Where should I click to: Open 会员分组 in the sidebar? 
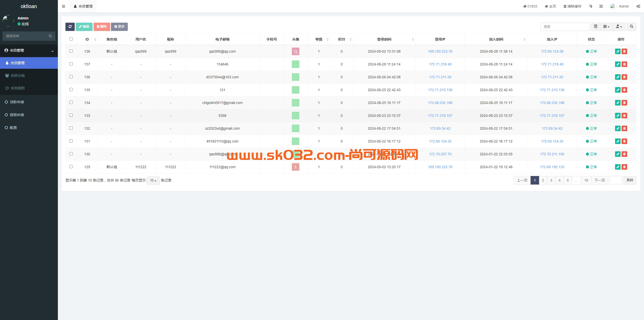pos(29,76)
